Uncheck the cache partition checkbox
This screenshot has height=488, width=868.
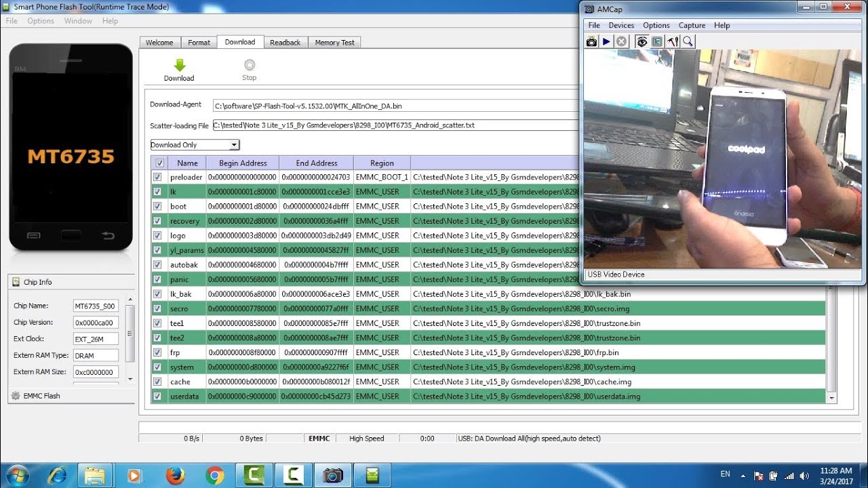click(158, 382)
